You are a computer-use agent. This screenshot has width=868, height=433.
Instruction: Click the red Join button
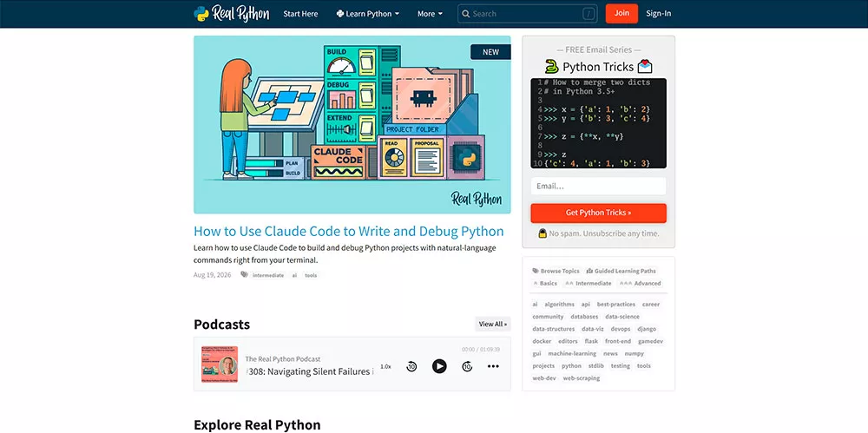click(x=621, y=13)
